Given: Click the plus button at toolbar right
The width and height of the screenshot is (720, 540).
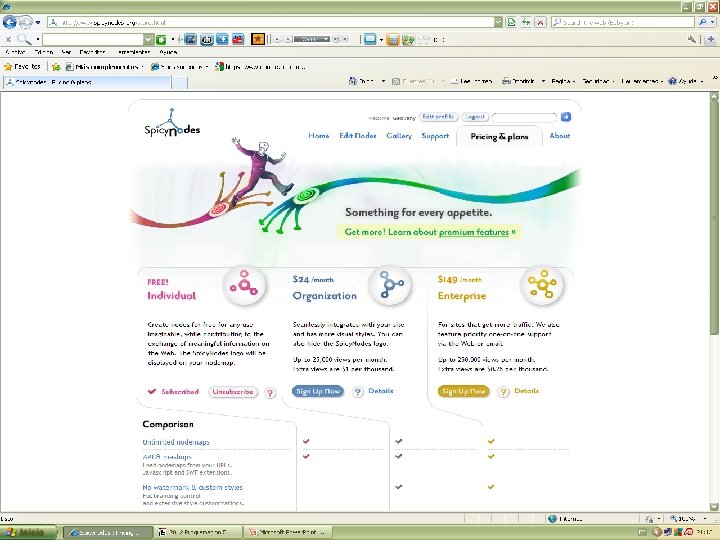Looking at the screenshot, I should pyautogui.click(x=711, y=40).
